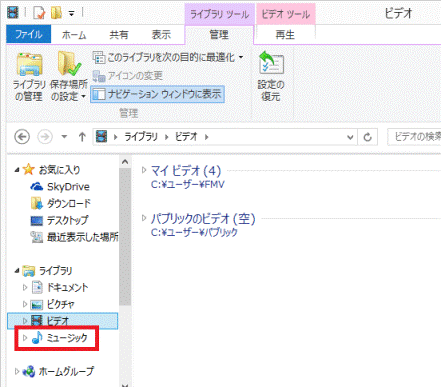
Task: Click the パブリックのビデオ (空) group header
Action: pyautogui.click(x=203, y=219)
